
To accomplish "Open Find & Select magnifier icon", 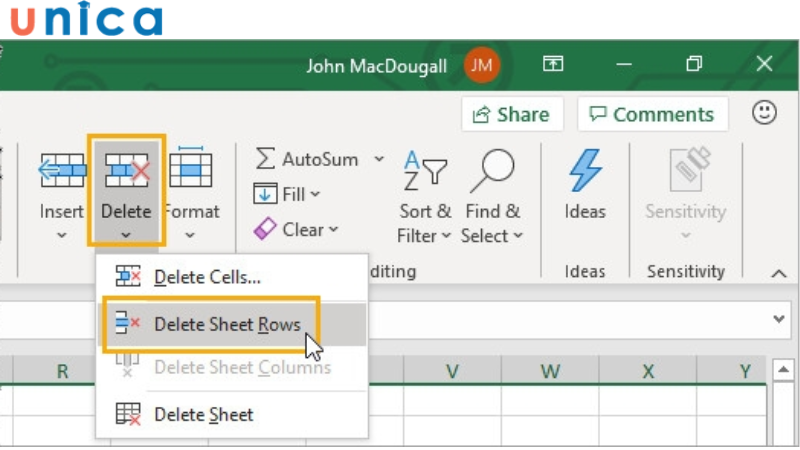I will [492, 171].
